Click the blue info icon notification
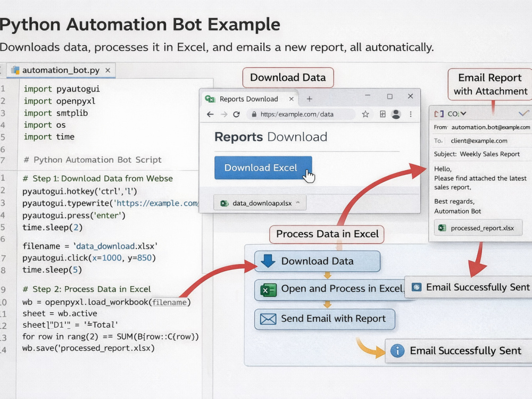 tap(397, 351)
